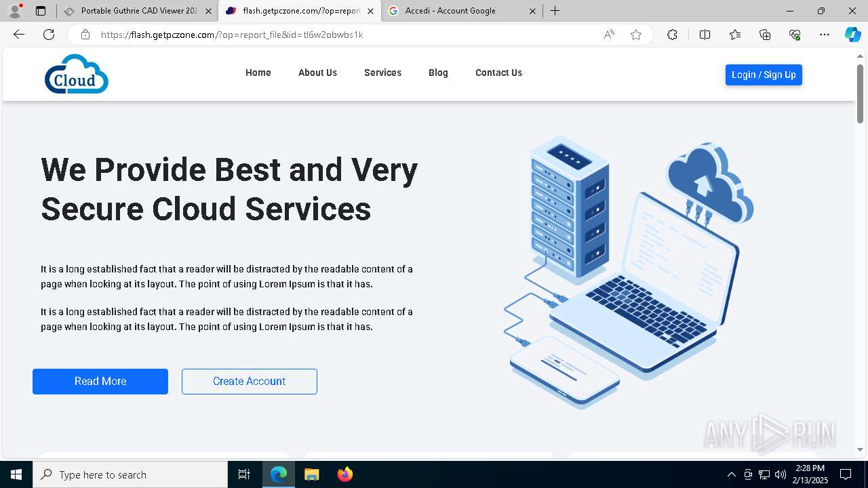Image resolution: width=868 pixels, height=488 pixels.
Task: Launch Firefox from the taskbar
Action: coord(344,474)
